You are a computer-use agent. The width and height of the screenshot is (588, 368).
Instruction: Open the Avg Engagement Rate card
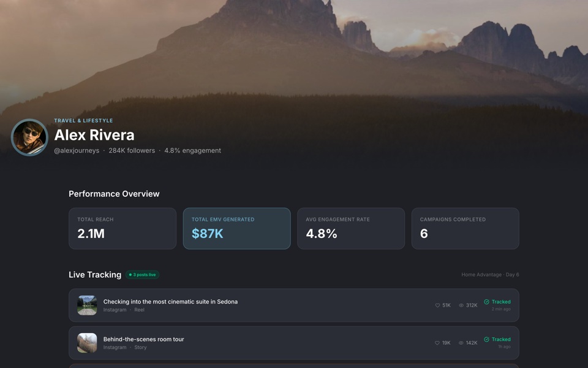pyautogui.click(x=351, y=229)
